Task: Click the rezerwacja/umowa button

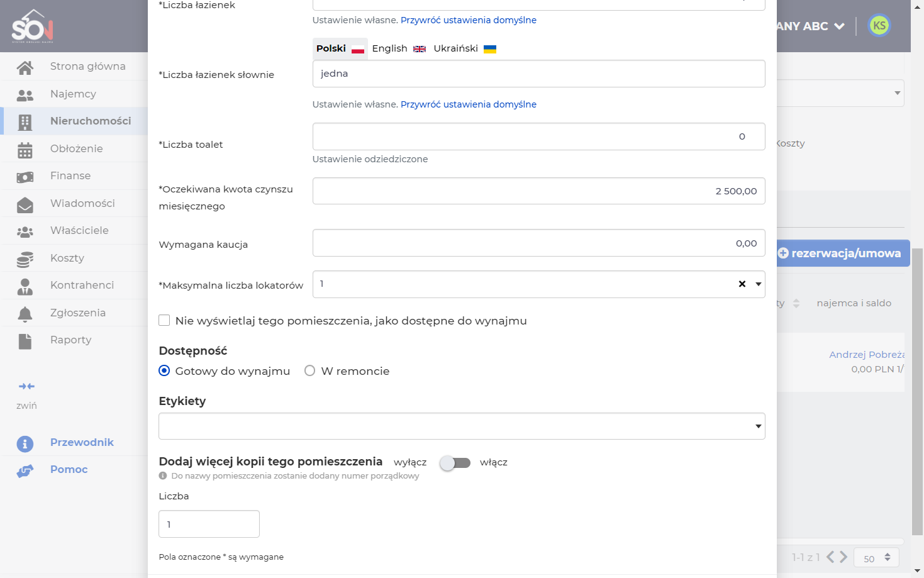Action: (843, 253)
